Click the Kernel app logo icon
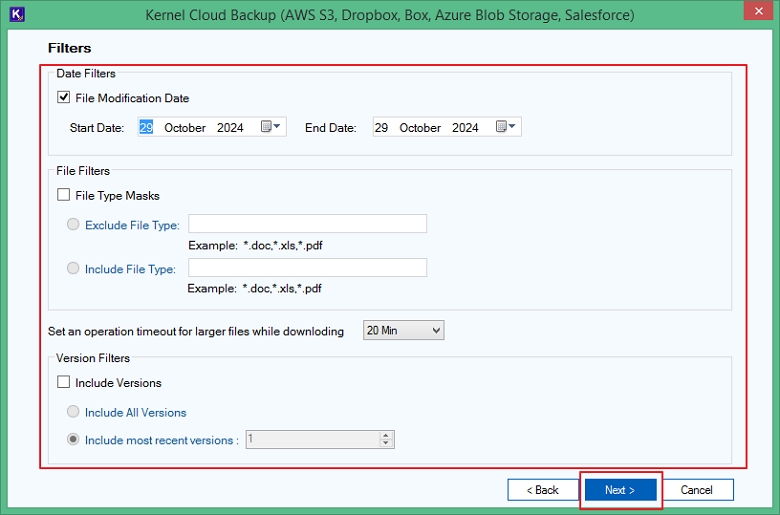The height and width of the screenshot is (515, 780). pos(17,14)
